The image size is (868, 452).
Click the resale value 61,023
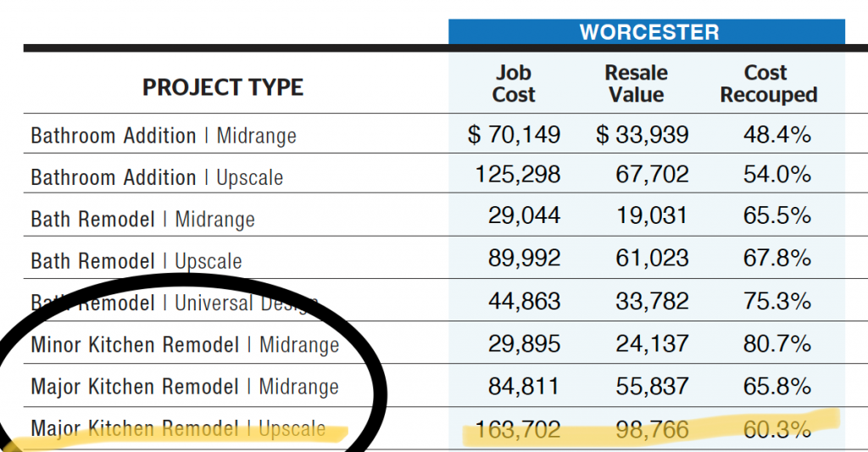(652, 258)
